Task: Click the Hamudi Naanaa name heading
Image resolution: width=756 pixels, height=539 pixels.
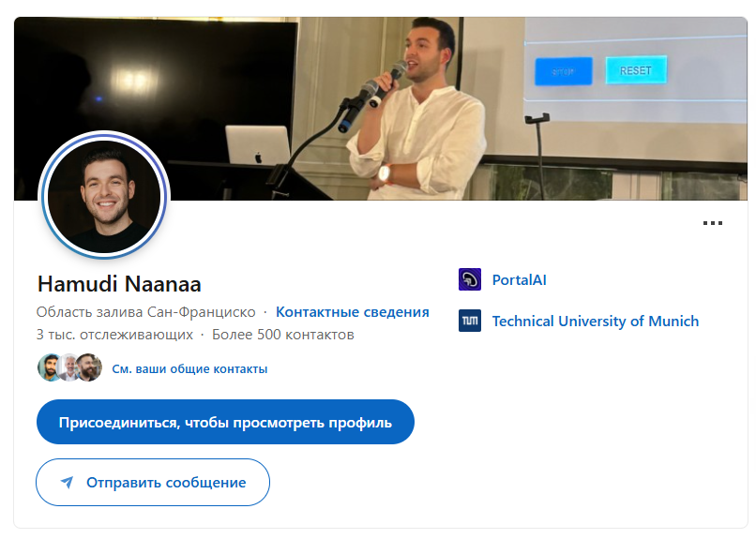Action: click(119, 284)
